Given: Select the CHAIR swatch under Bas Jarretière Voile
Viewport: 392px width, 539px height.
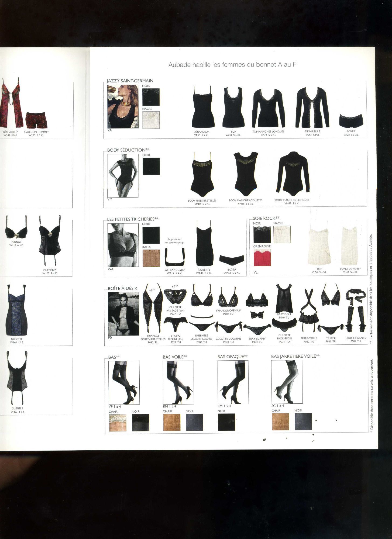Looking at the screenshot, I should tap(280, 421).
